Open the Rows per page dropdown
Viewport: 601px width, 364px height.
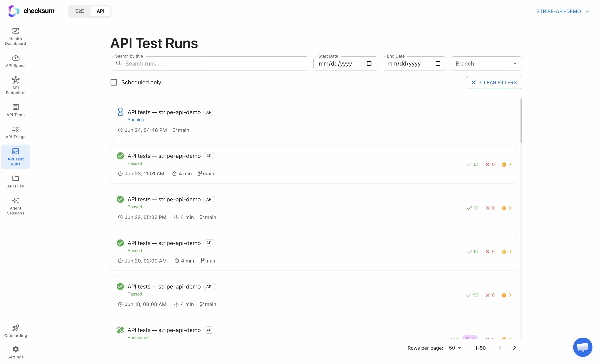pos(455,348)
